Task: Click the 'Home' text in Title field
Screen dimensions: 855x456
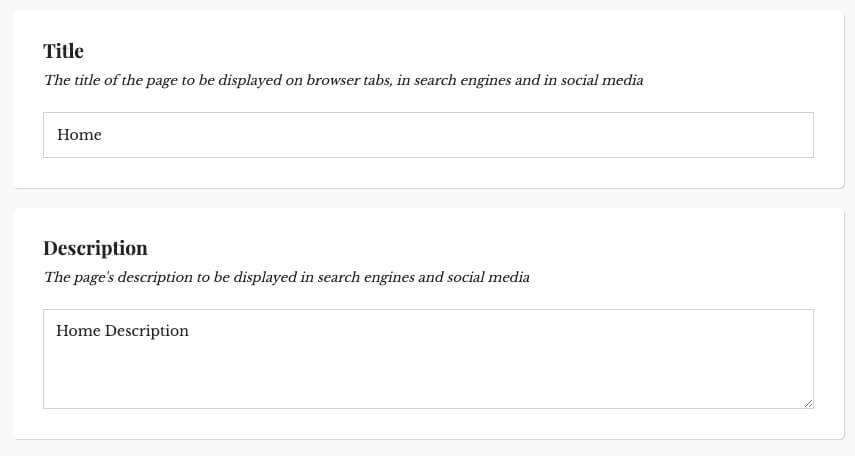Action: pos(79,135)
